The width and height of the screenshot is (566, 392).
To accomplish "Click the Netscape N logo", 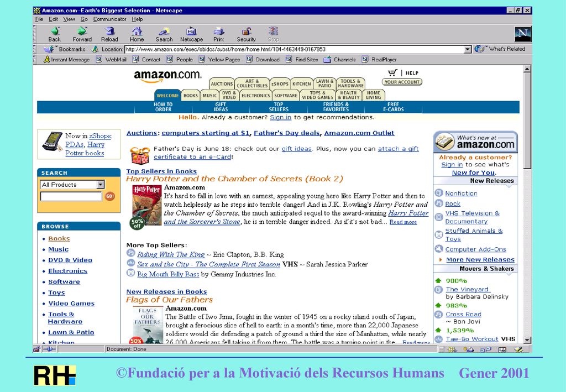I will click(522, 34).
